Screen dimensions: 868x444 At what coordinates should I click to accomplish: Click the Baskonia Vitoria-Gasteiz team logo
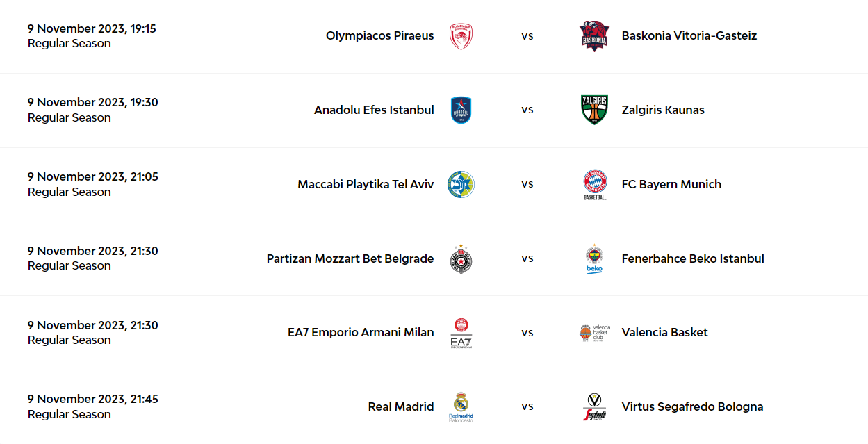(594, 36)
